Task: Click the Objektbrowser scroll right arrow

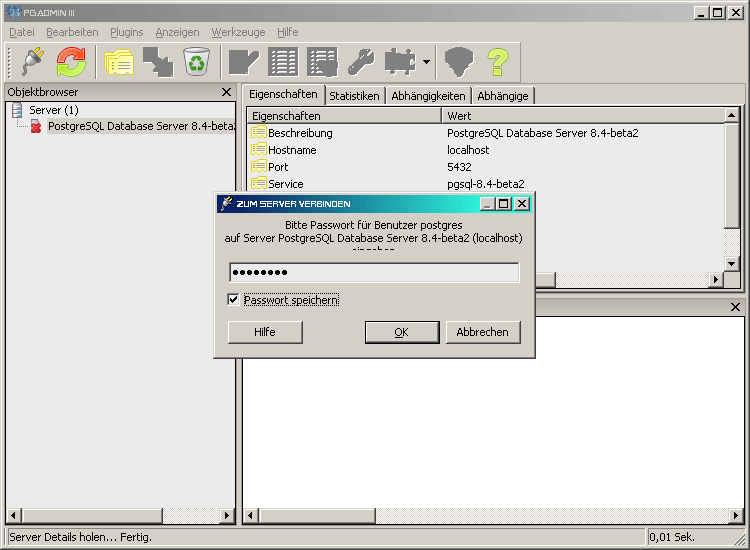Action: tap(227, 516)
